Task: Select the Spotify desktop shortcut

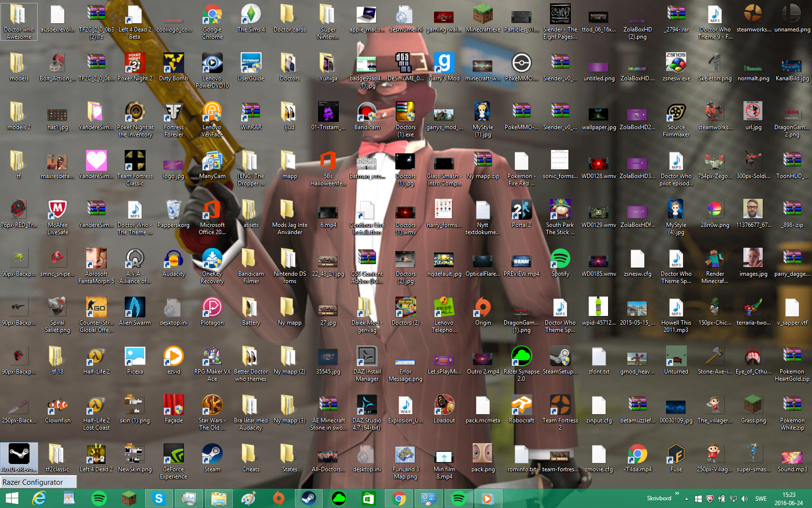Action: coord(560,263)
